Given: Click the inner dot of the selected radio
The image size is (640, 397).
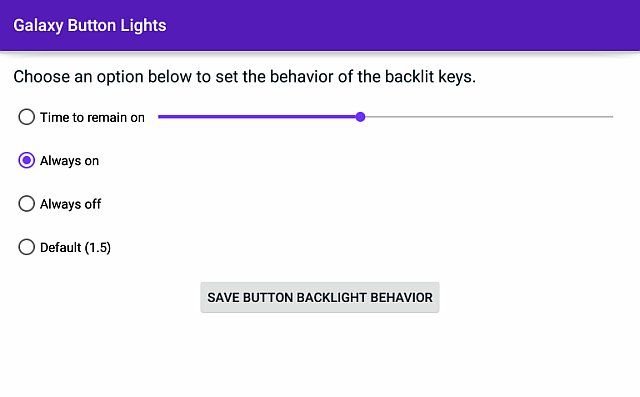Looking at the screenshot, I should 27,160.
